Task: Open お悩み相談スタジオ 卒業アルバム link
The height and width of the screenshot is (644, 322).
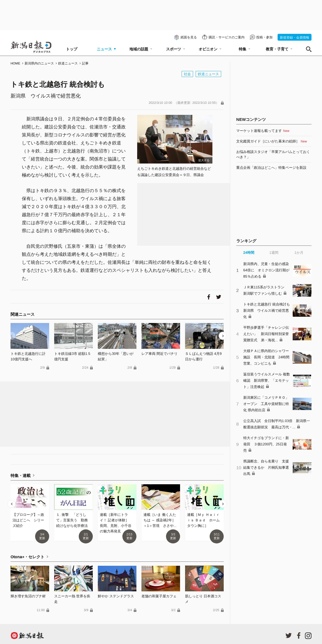Action: coord(273,154)
